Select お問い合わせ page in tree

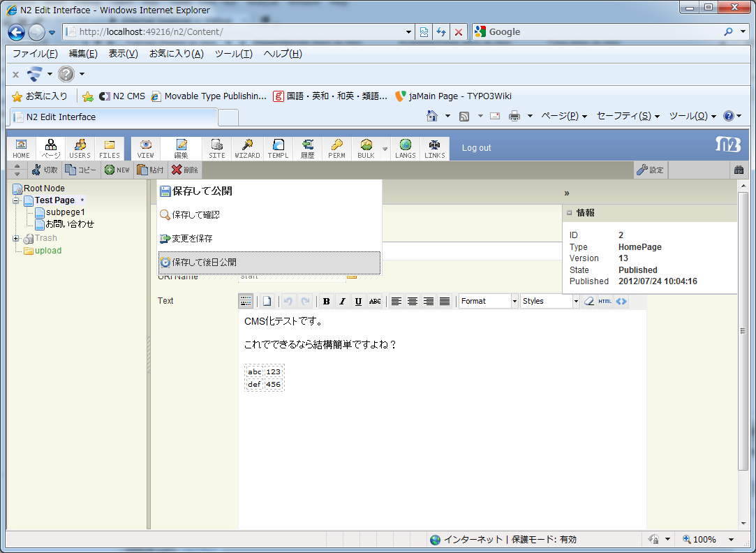point(70,224)
